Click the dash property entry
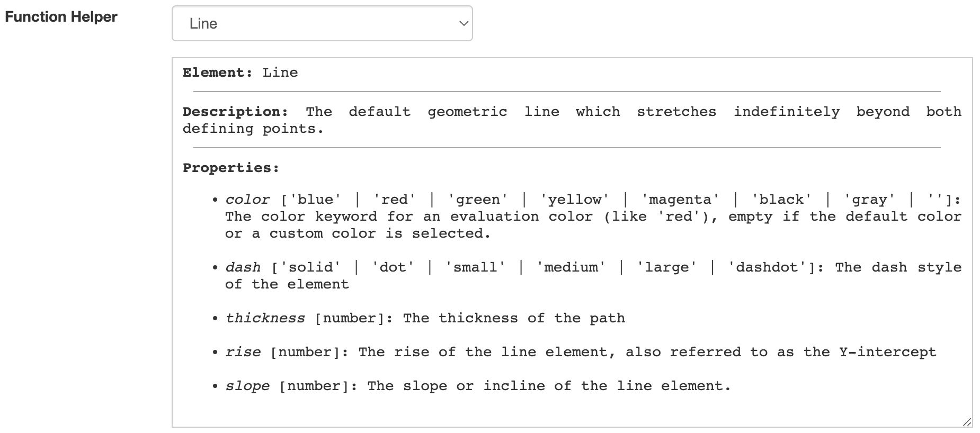The image size is (980, 433). pyautogui.click(x=243, y=267)
